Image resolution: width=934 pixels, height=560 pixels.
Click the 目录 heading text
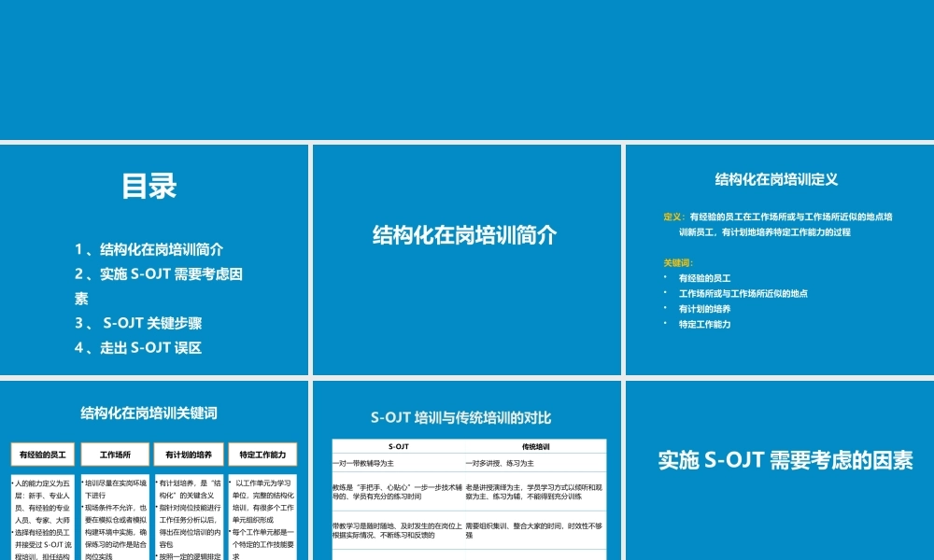click(149, 186)
